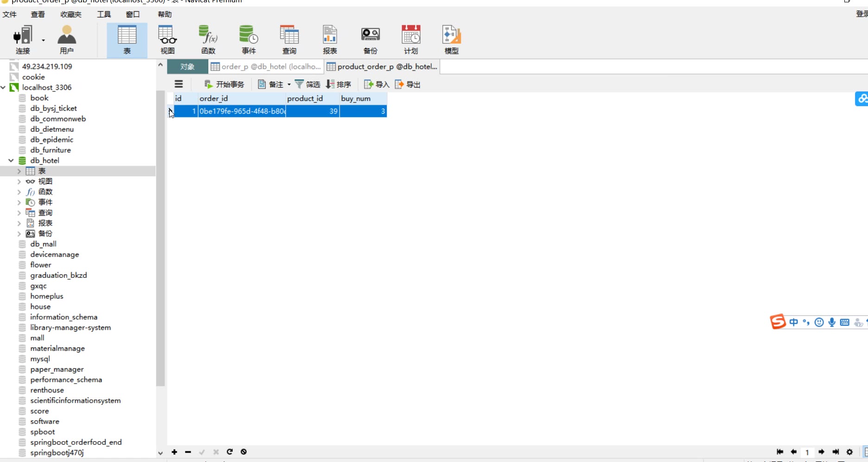Open the 事件 (Event) toolbar icon
The width and height of the screenshot is (868, 462).
249,40
